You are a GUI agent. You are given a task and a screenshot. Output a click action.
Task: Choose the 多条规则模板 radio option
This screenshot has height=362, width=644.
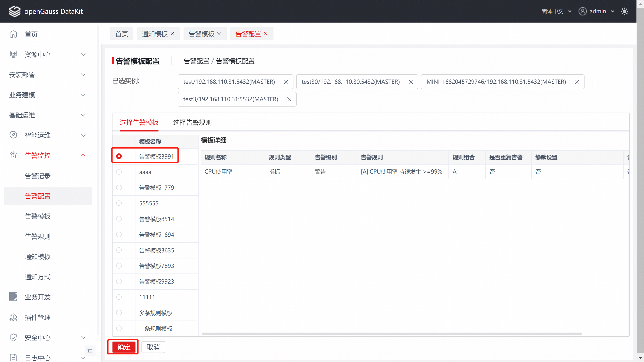[119, 313]
